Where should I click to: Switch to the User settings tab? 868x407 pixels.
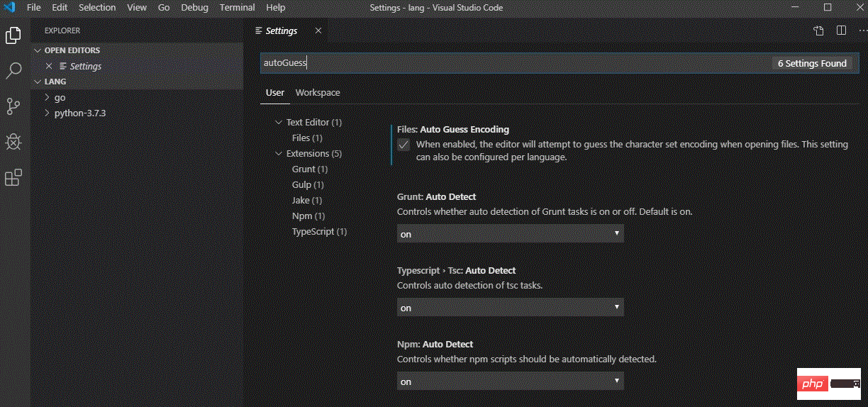point(275,93)
